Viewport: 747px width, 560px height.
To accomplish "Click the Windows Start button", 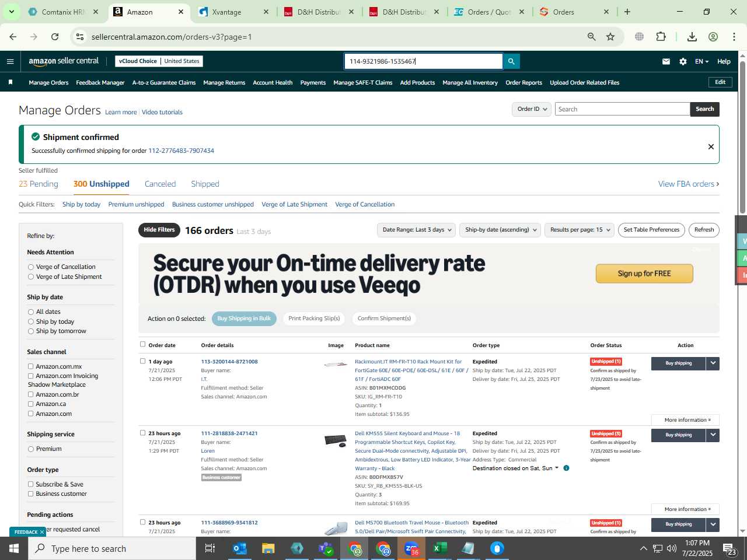I will (14, 548).
